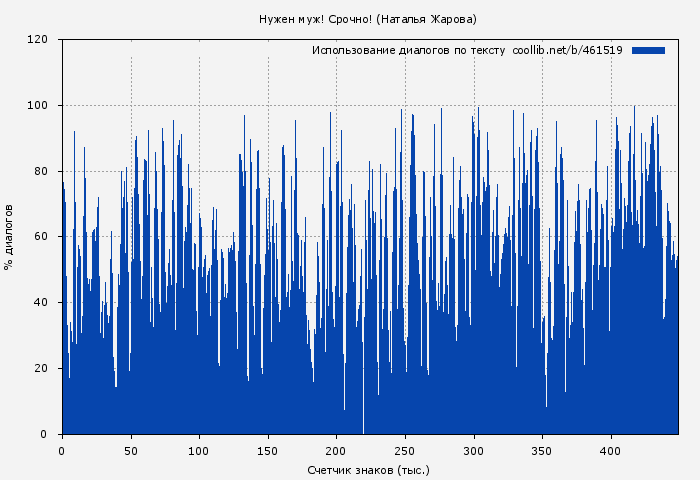Click the 60 tick label on y-axis
Viewport: 700px width, 480px height.
(x=41, y=237)
